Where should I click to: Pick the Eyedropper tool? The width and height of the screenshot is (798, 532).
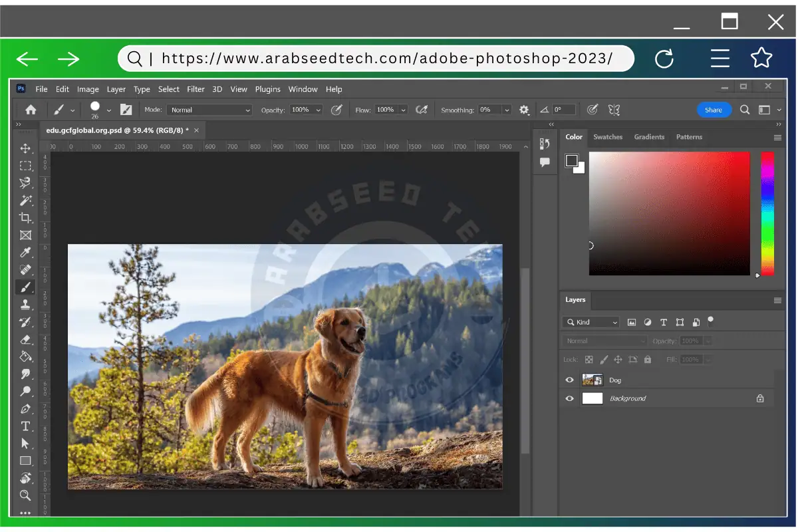coord(25,252)
